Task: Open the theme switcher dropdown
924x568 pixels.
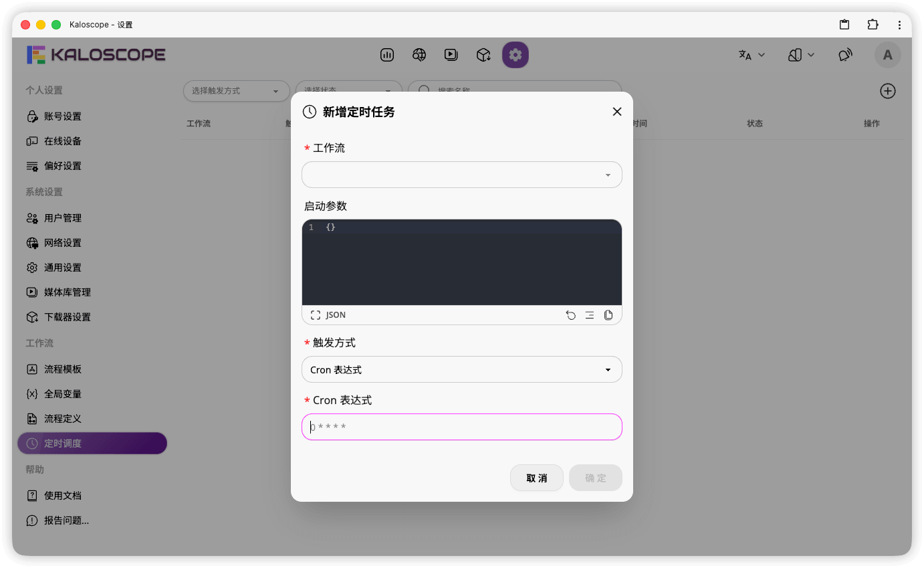Action: tap(801, 55)
